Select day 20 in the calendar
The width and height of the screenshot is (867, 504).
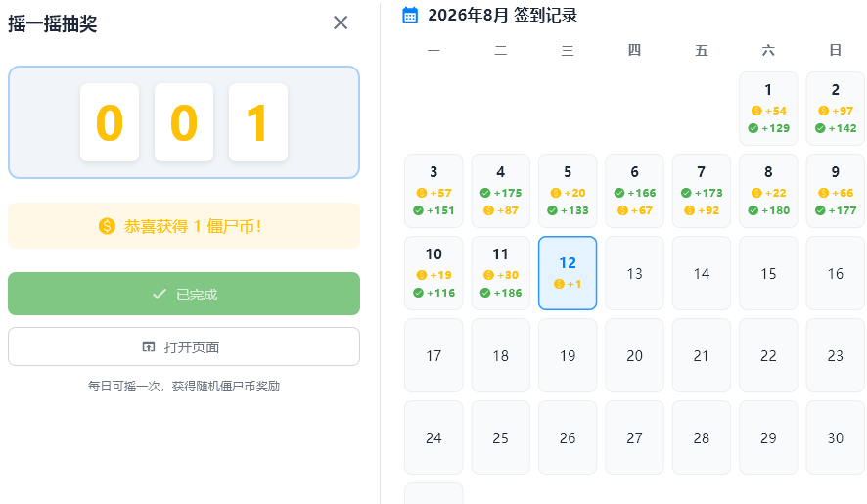click(634, 355)
